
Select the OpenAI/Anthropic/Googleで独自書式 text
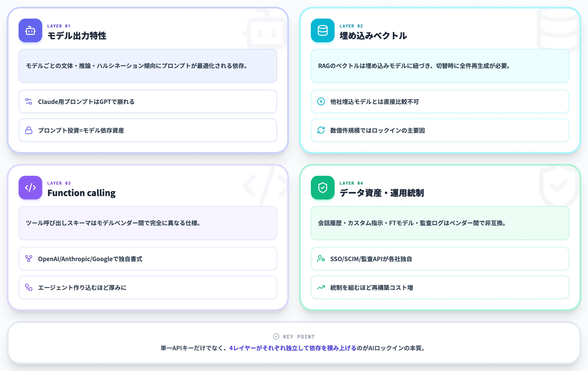point(90,259)
